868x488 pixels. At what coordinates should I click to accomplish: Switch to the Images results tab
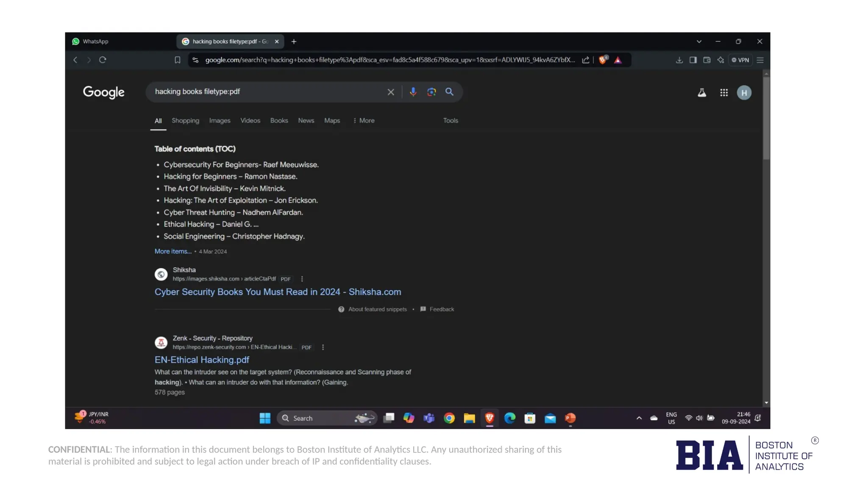tap(220, 121)
